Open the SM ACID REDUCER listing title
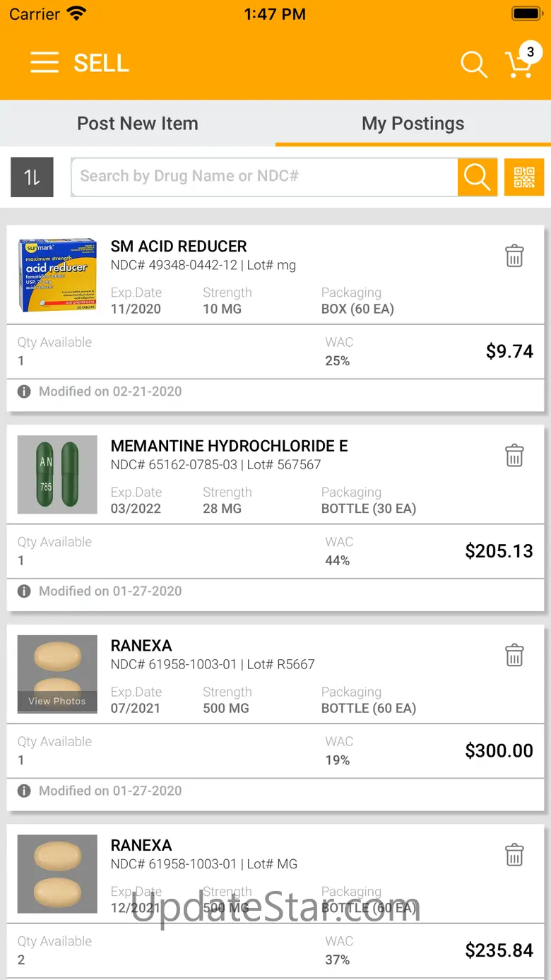The width and height of the screenshot is (551, 980). click(x=179, y=247)
